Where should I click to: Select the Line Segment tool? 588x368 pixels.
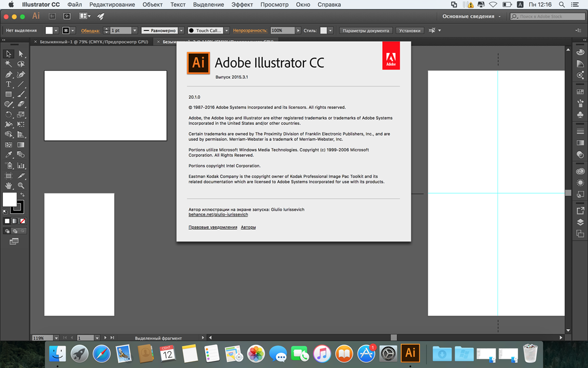21,84
